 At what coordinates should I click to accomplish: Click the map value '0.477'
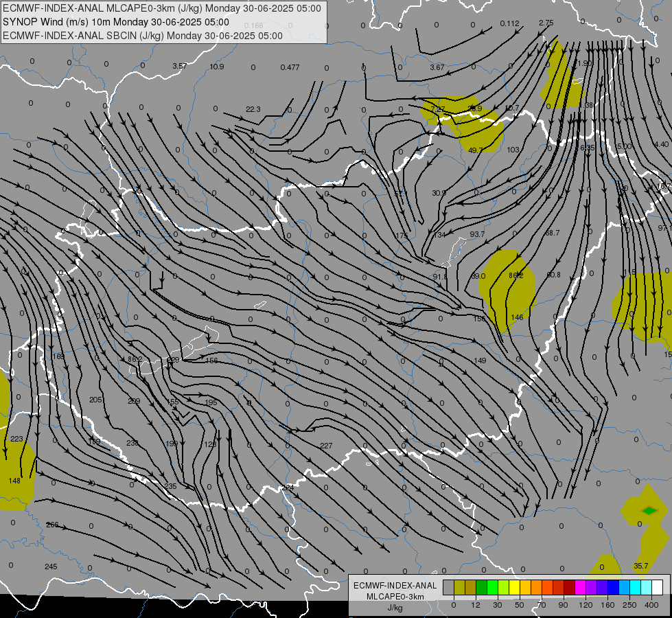click(x=290, y=67)
